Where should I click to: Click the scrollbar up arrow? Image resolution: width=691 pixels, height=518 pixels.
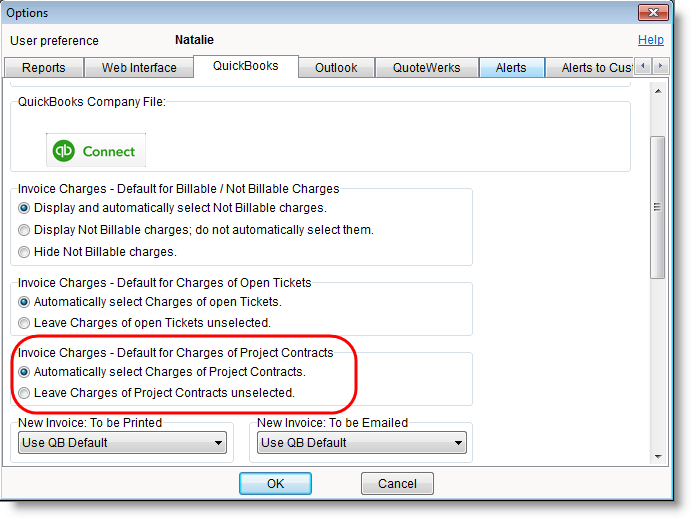tap(657, 92)
